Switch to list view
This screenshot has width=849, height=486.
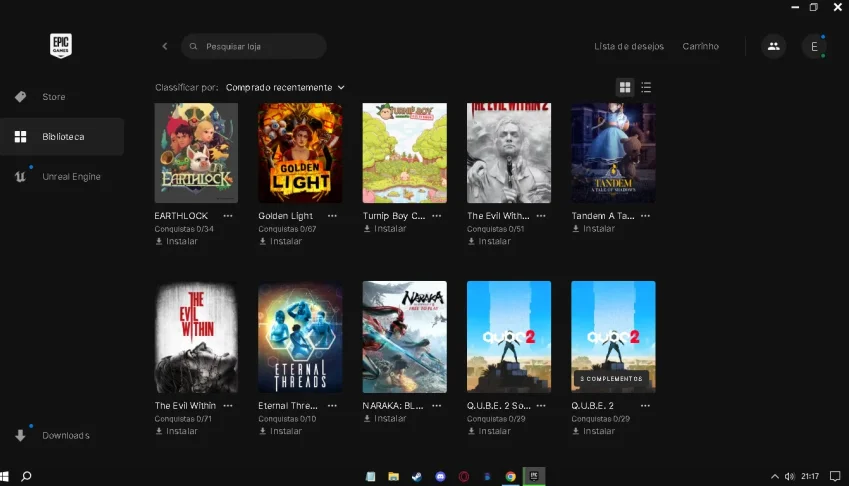coord(646,87)
